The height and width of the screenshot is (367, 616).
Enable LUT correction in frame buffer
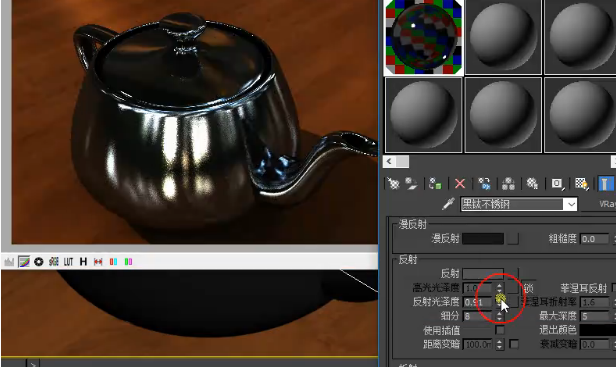tap(68, 262)
